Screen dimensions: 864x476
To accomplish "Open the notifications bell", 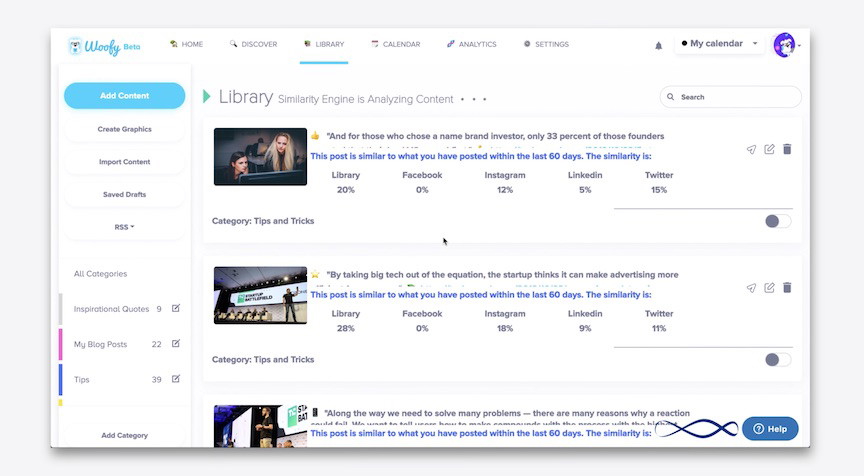I will coord(658,46).
